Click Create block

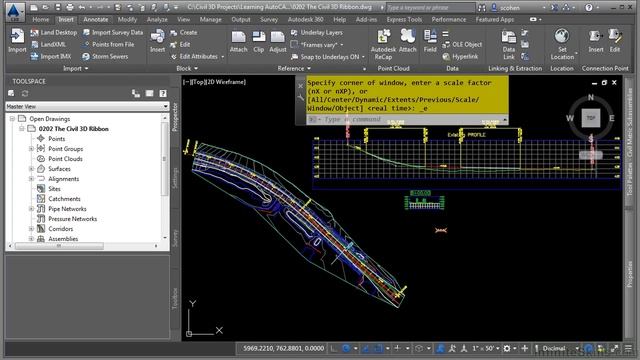(184, 32)
